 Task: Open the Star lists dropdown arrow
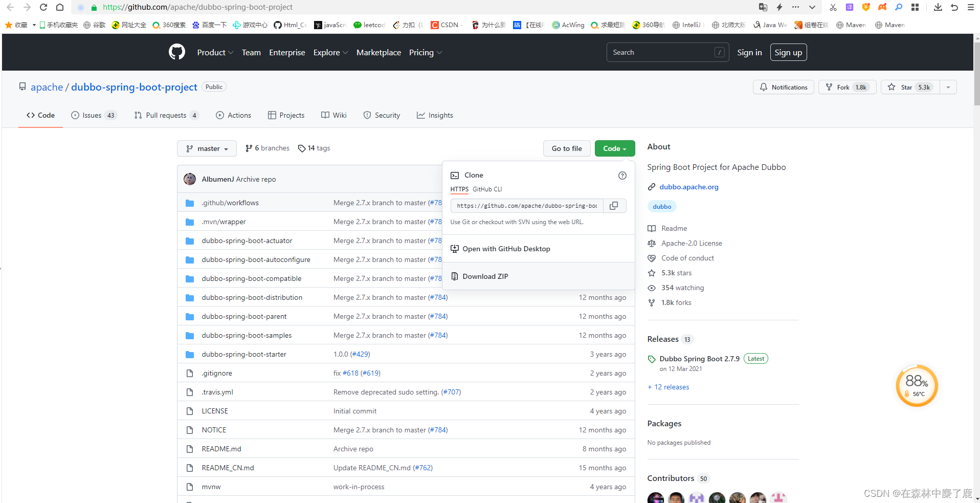point(948,88)
